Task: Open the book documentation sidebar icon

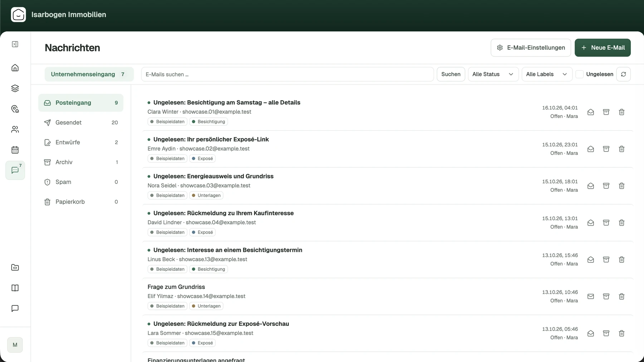Action: (15, 288)
